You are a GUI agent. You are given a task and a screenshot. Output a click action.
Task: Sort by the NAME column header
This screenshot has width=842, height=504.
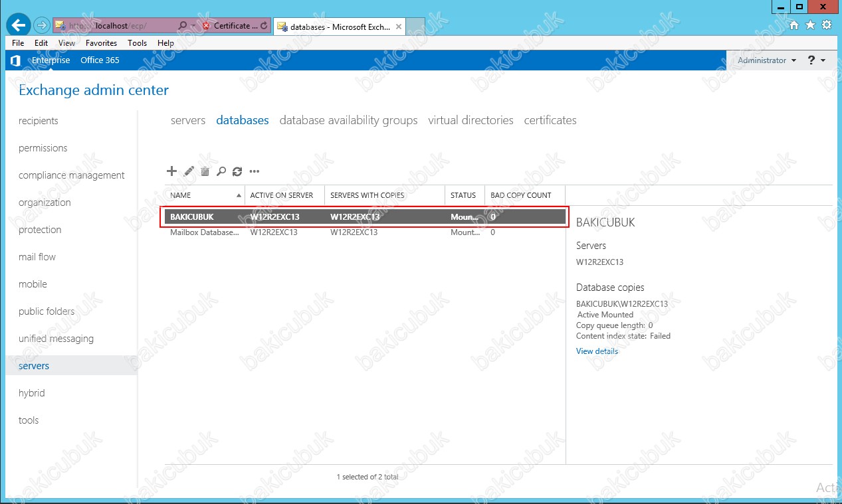click(x=205, y=195)
